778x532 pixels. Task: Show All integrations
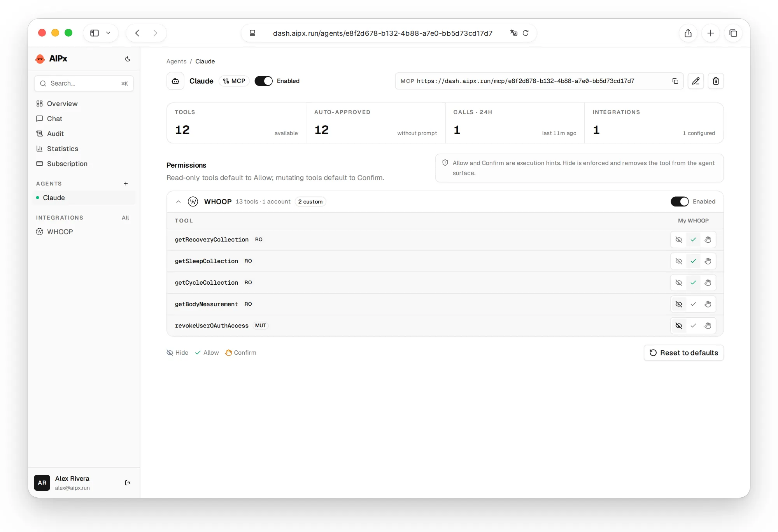coord(125,218)
